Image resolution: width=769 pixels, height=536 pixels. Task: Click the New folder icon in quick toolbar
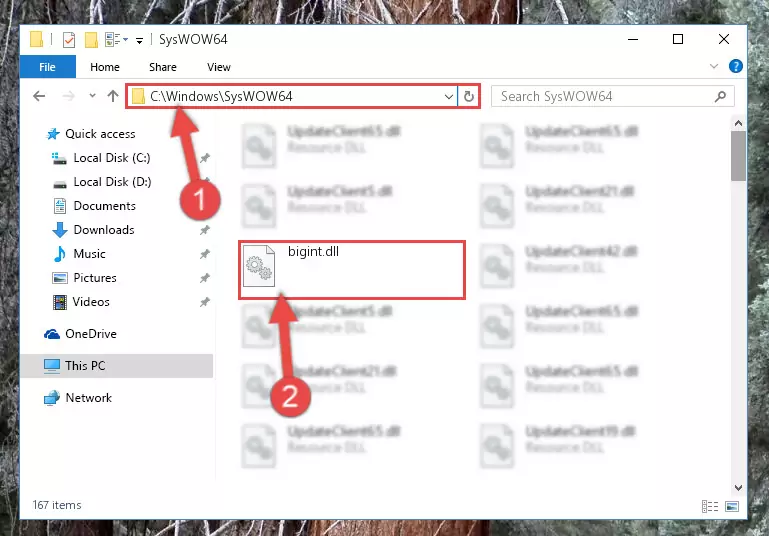click(91, 40)
